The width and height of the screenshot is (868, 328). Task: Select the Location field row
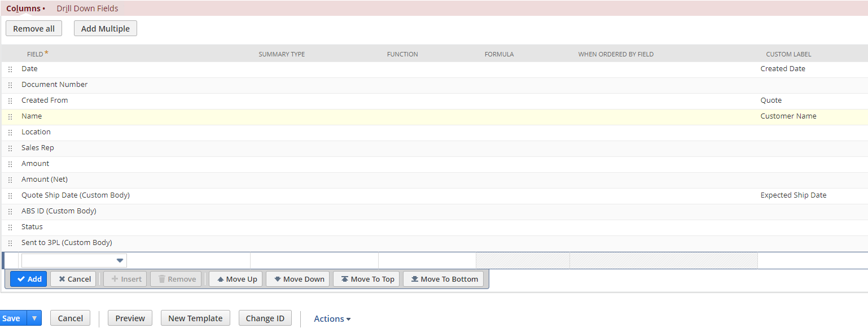[435, 133]
